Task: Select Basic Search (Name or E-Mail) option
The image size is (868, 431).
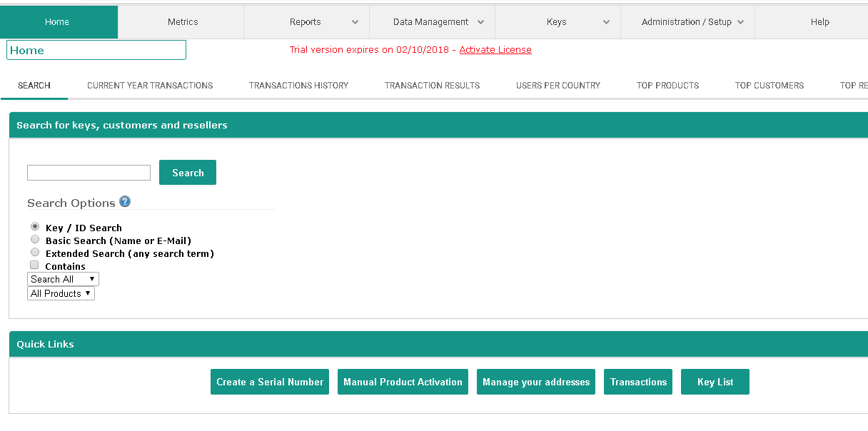Action: coord(35,240)
